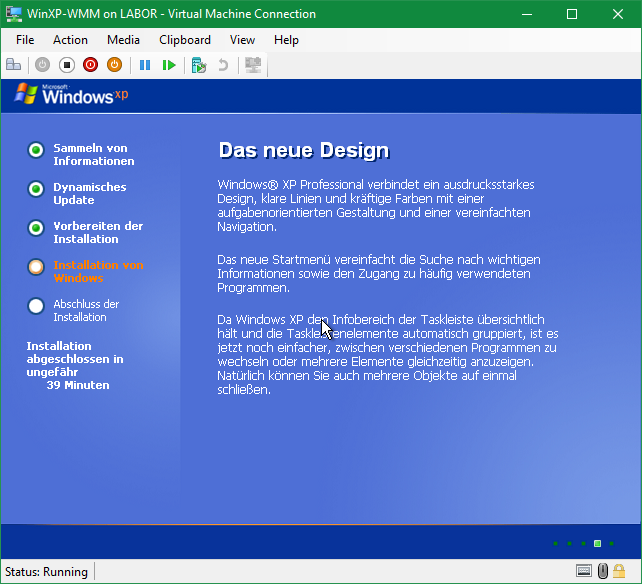This screenshot has width=642, height=584.
Task: Click the Revert undo arrow icon
Action: [x=223, y=65]
